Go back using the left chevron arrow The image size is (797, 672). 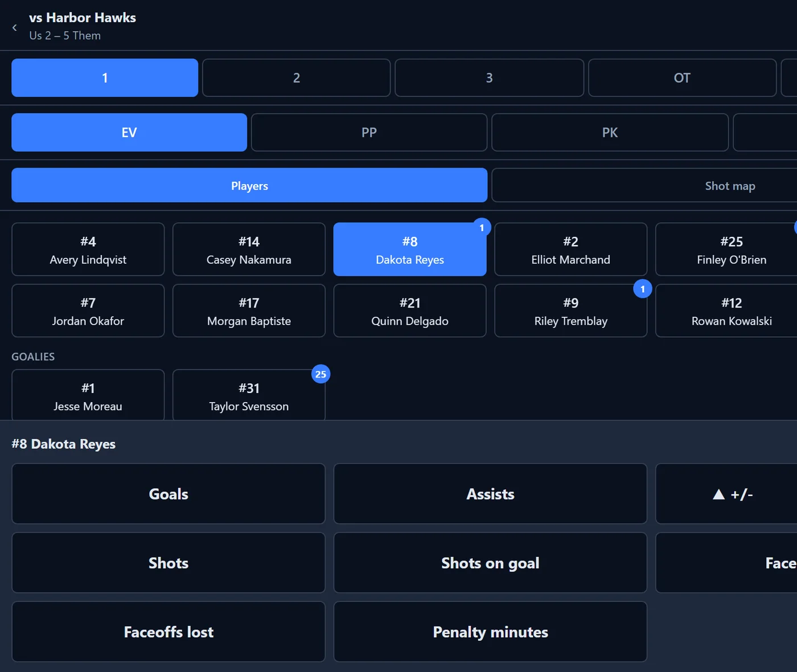pyautogui.click(x=14, y=27)
